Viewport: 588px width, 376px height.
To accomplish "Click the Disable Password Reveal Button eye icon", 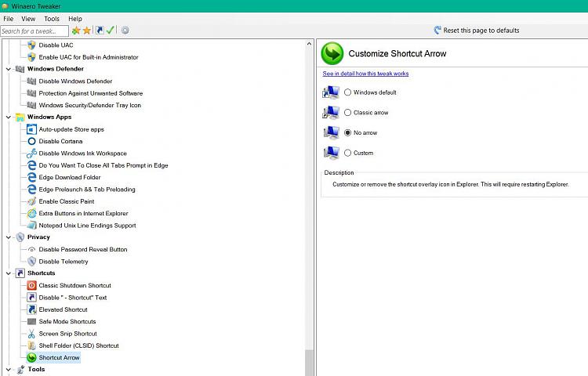I will pyautogui.click(x=31, y=249).
